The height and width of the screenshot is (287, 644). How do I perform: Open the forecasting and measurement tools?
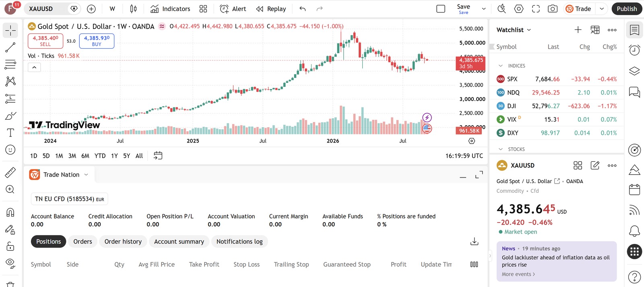(10, 98)
